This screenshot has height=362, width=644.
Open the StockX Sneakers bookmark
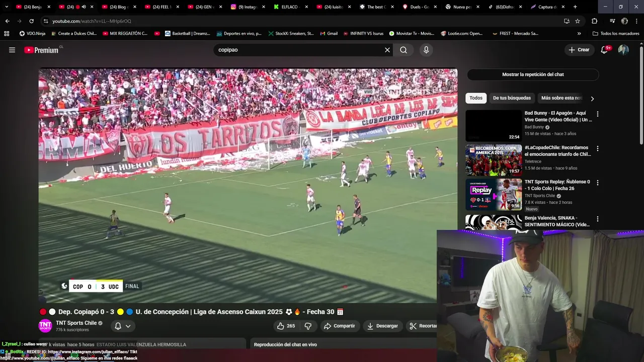(291, 34)
